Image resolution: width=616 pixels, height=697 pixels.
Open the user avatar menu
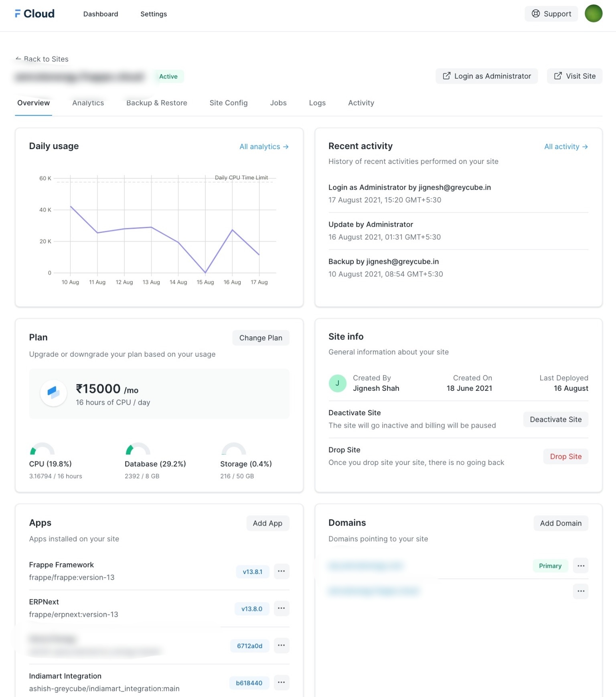tap(593, 14)
